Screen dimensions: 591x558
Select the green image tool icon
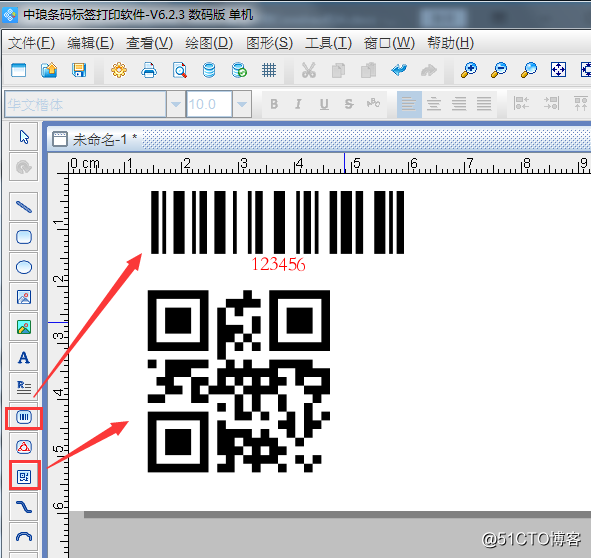click(24, 327)
